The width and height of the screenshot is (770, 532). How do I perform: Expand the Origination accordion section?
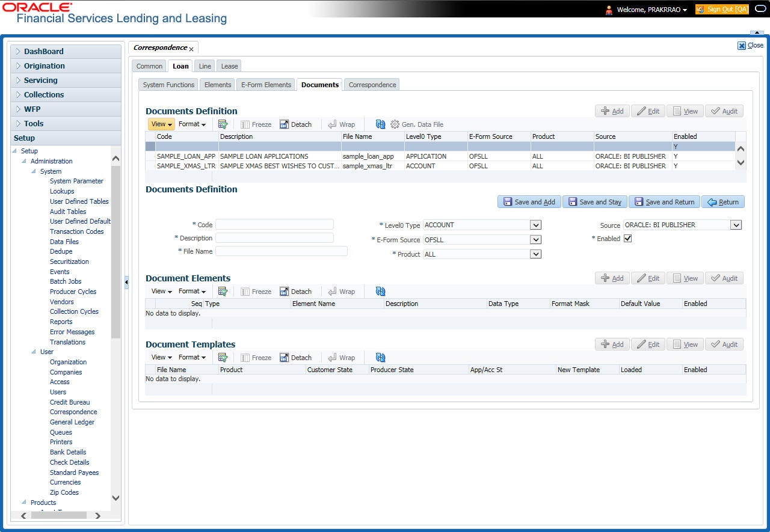(x=66, y=66)
